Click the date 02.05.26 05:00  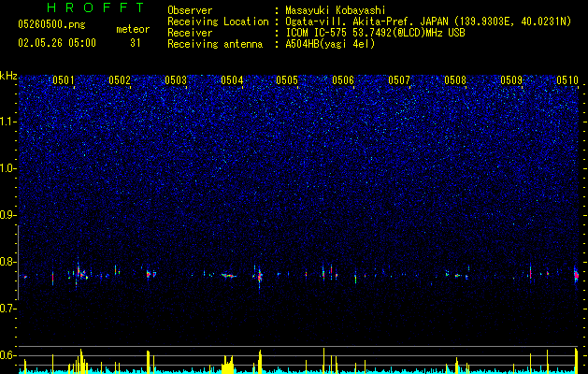coord(57,43)
